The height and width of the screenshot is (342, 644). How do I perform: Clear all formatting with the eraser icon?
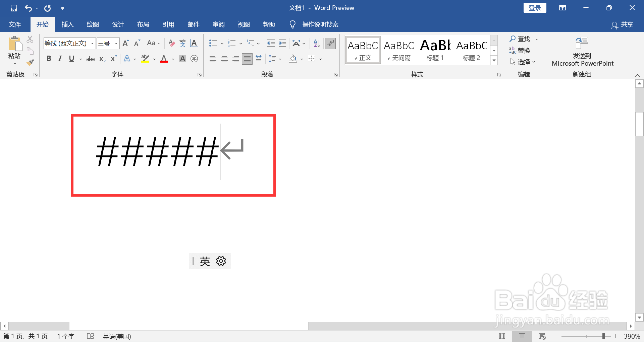click(x=172, y=43)
